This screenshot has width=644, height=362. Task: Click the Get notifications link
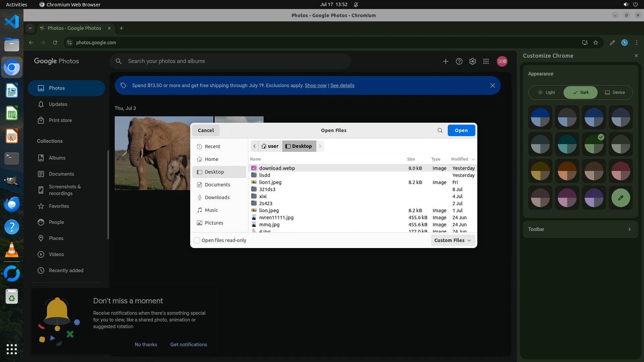pos(189,345)
